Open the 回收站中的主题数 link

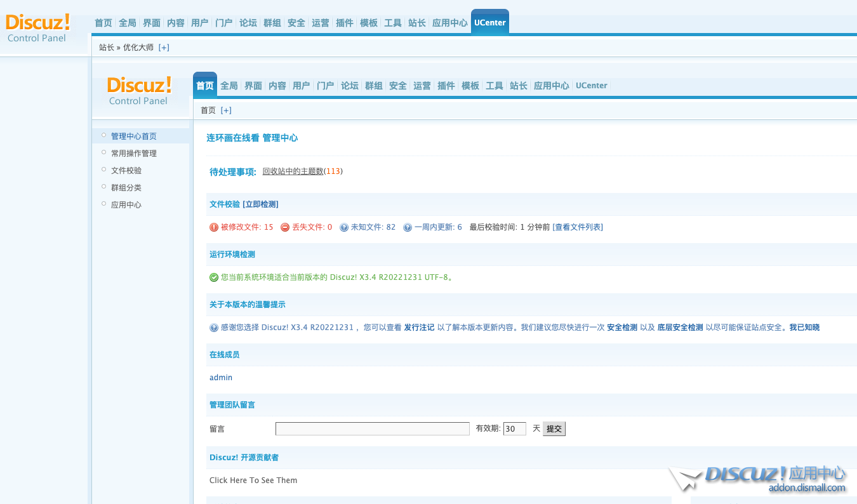coord(293,171)
